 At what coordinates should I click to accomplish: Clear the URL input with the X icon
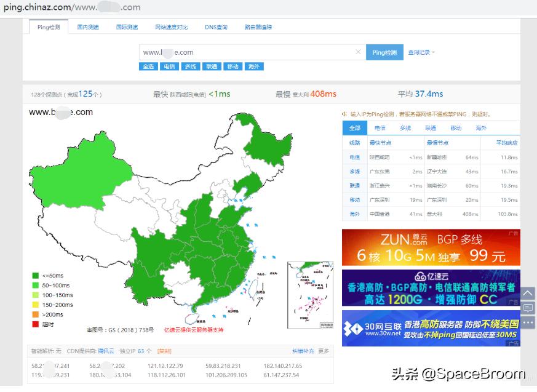(x=359, y=52)
